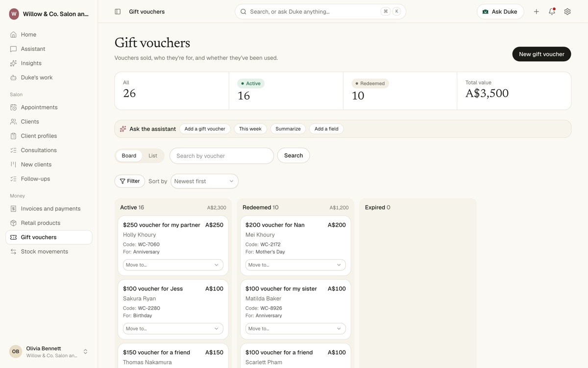The width and height of the screenshot is (588, 368).
Task: Click Thomas Nakamura name on voucher card
Action: [x=147, y=363]
